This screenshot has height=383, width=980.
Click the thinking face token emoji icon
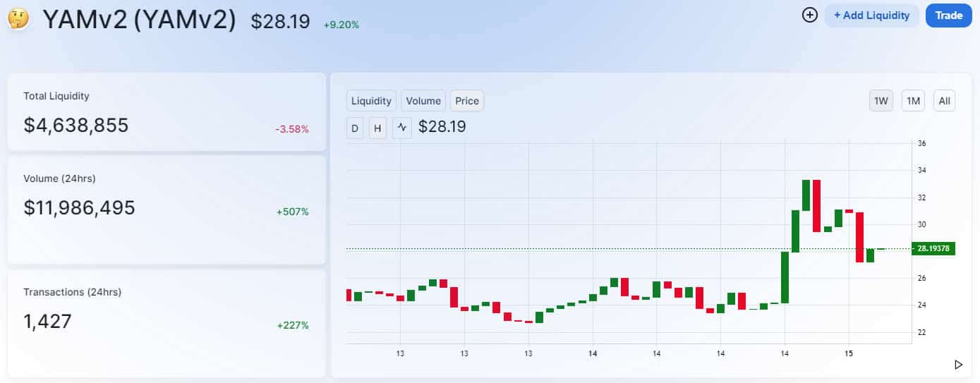18,18
